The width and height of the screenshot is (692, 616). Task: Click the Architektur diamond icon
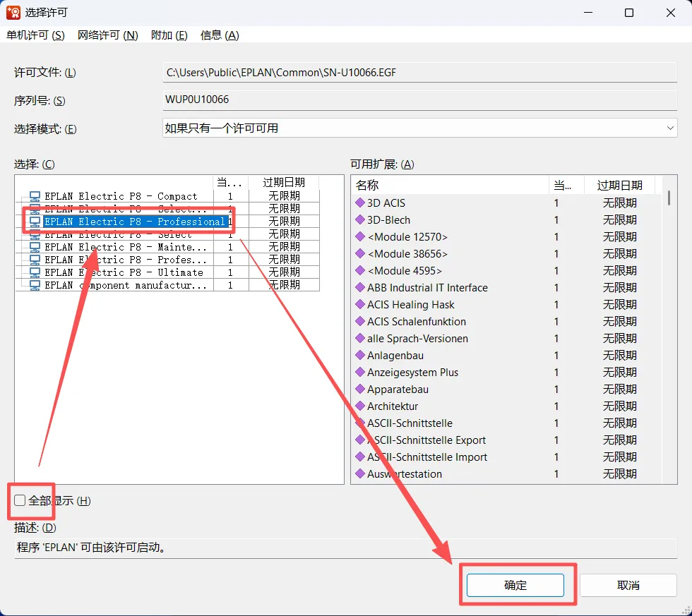360,406
